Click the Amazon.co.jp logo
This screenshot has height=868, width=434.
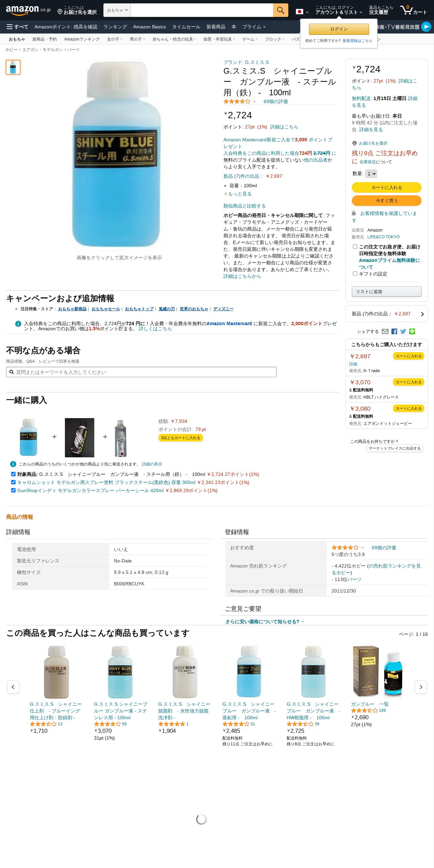pos(28,10)
